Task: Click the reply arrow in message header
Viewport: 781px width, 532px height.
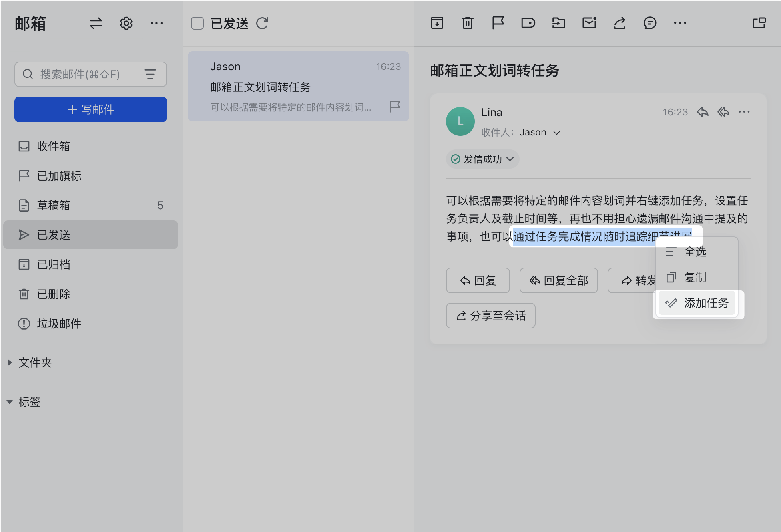Action: (x=703, y=112)
